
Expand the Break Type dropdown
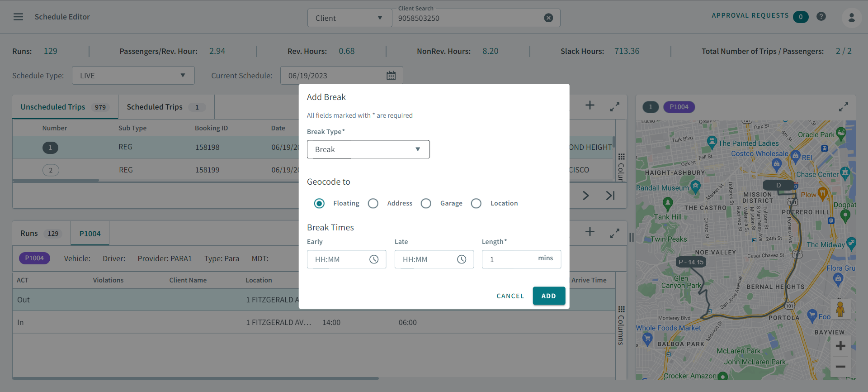point(368,149)
